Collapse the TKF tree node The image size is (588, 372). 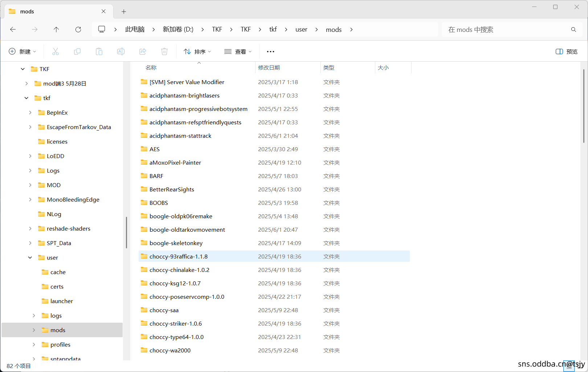coord(23,69)
